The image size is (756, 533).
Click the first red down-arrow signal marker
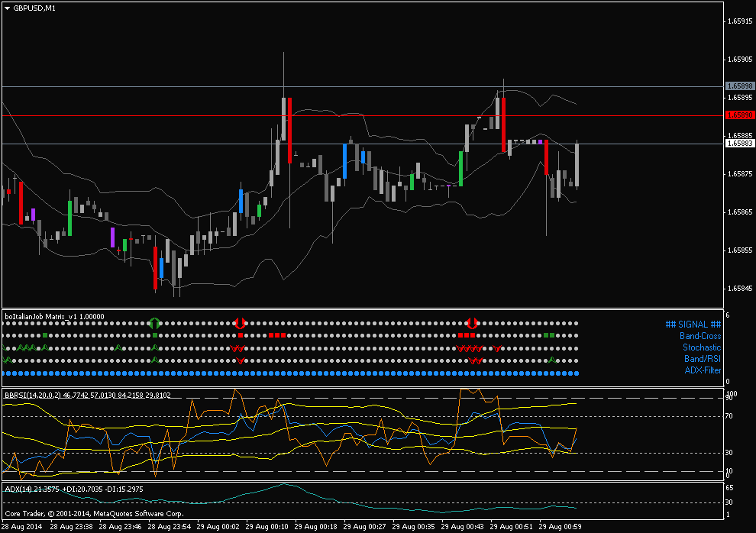(x=240, y=323)
